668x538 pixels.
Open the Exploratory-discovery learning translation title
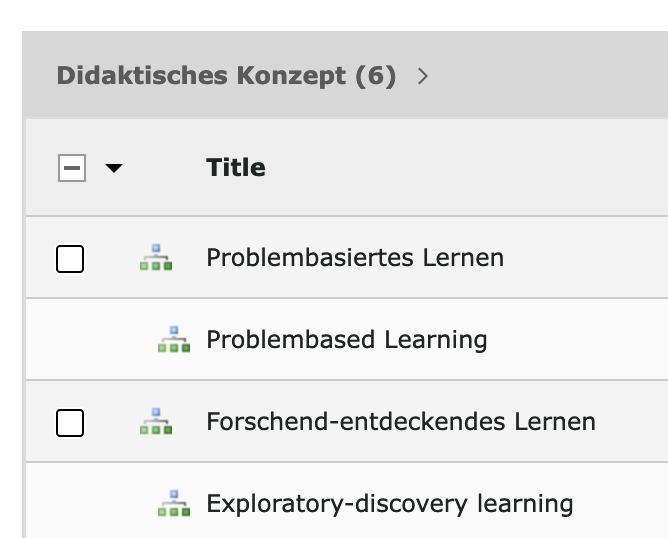390,503
